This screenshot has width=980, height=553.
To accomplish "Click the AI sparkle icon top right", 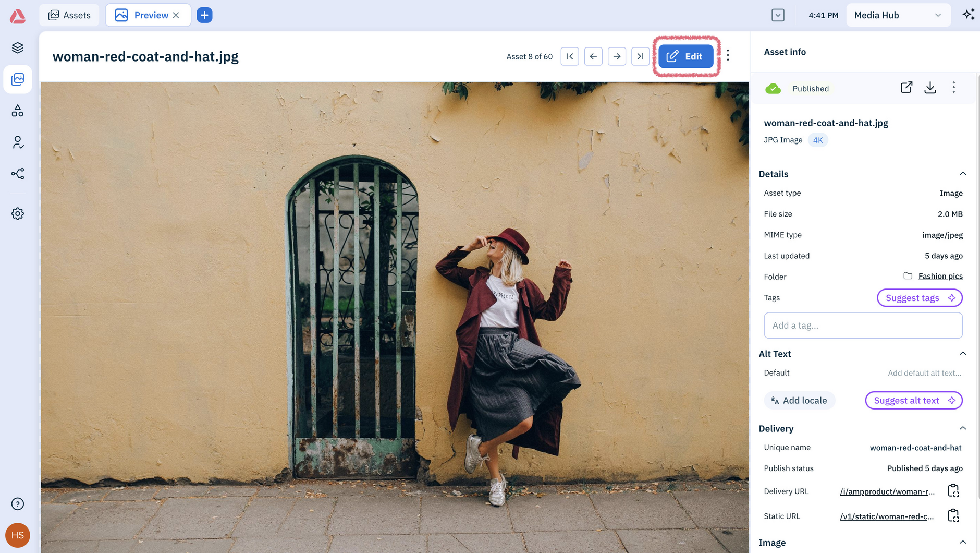I will 969,15.
